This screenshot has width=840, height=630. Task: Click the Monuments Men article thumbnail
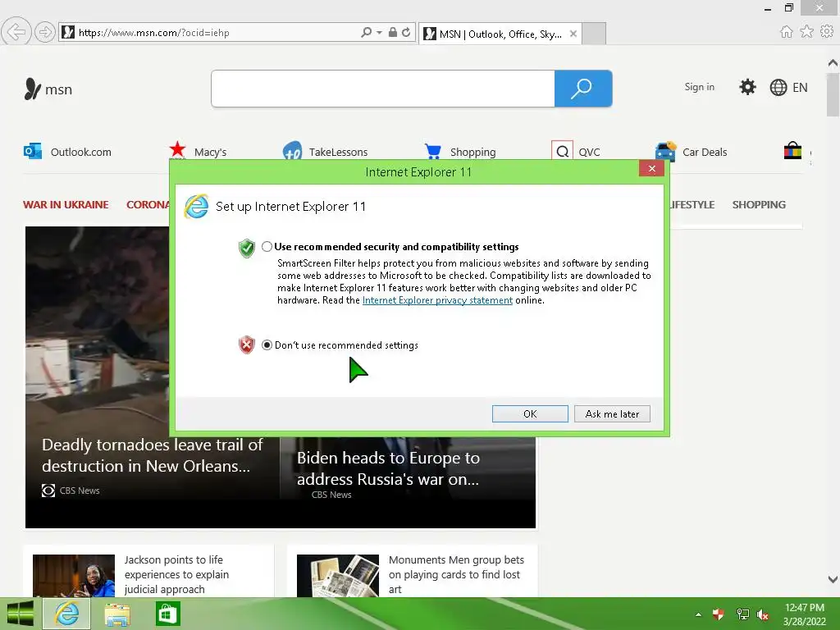pyautogui.click(x=337, y=575)
